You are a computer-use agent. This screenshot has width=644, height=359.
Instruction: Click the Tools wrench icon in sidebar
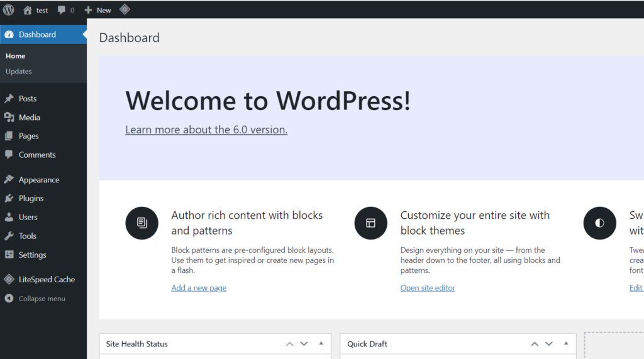(x=9, y=236)
